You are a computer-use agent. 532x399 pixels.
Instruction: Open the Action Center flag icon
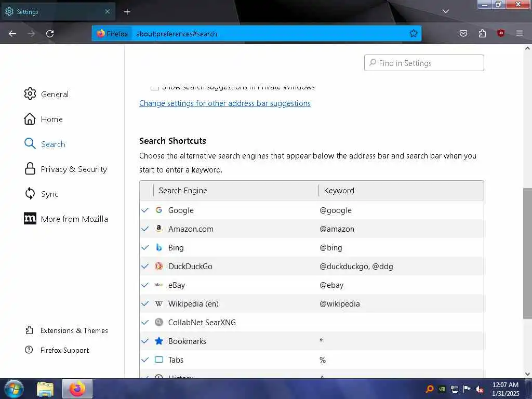click(467, 389)
